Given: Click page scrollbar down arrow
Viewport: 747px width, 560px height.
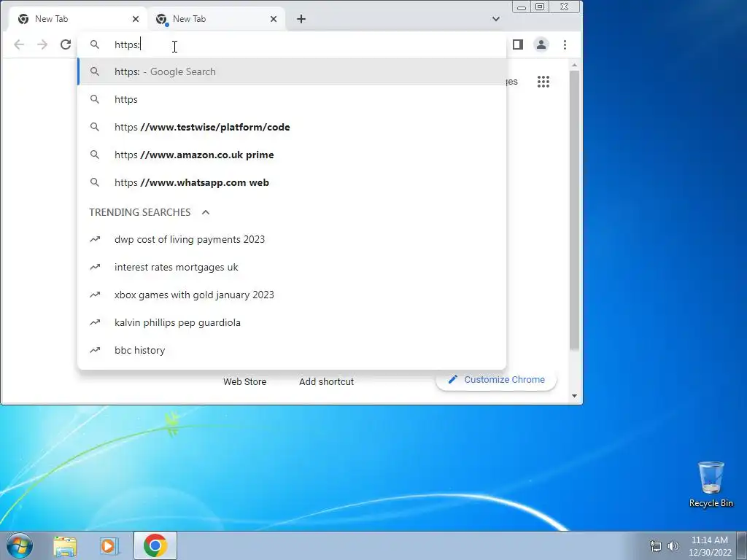Looking at the screenshot, I should pos(575,396).
